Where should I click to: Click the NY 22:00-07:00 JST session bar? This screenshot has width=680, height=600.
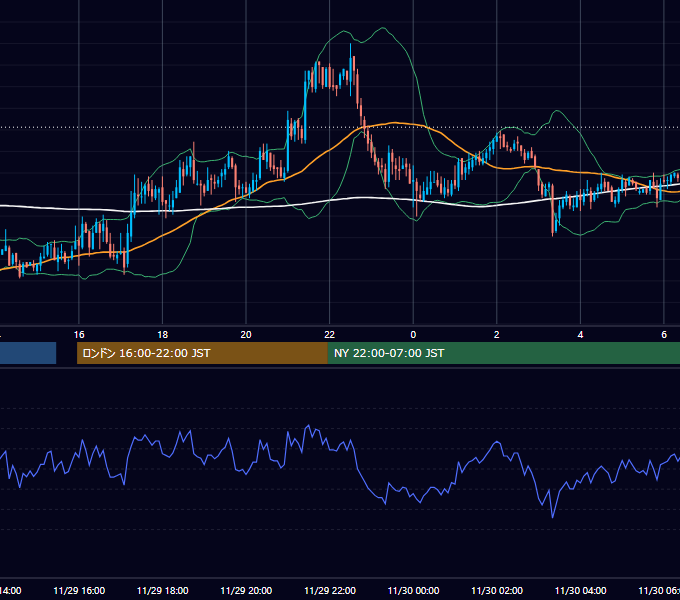(503, 353)
